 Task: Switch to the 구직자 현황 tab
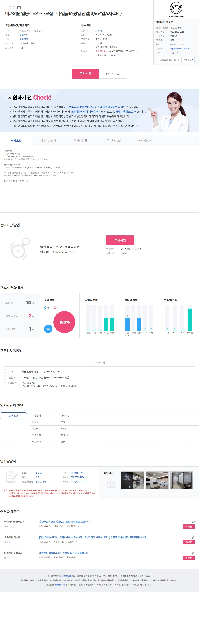click(x=80, y=141)
